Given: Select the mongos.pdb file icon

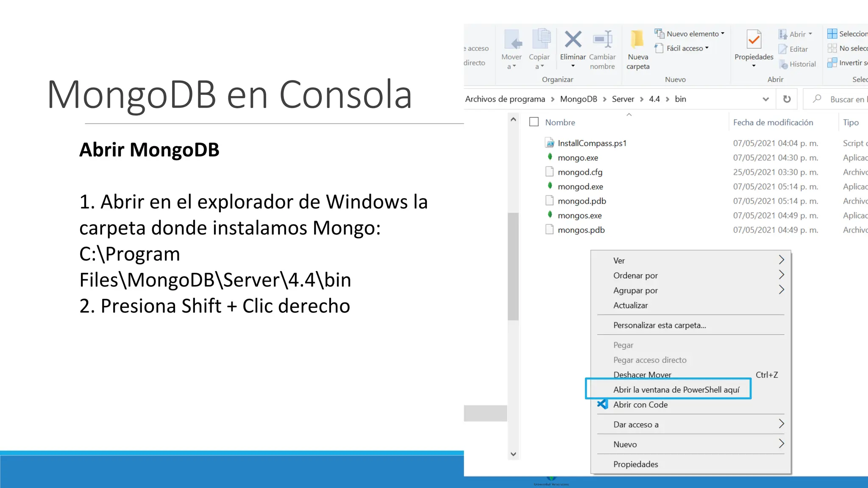Looking at the screenshot, I should [x=549, y=230].
